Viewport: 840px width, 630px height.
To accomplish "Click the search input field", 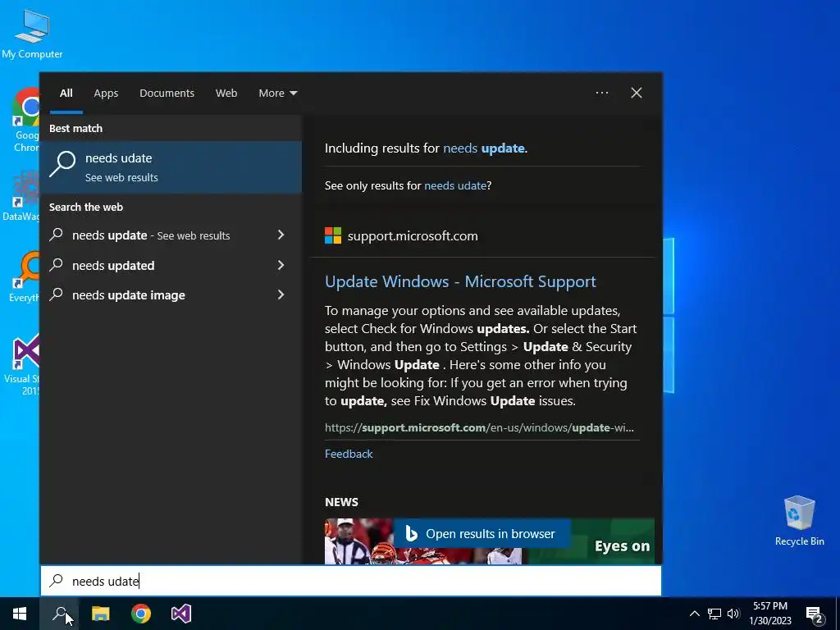I will click(351, 581).
